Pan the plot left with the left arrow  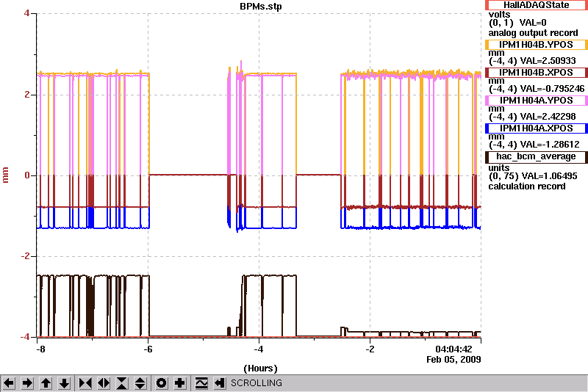pos(9,383)
